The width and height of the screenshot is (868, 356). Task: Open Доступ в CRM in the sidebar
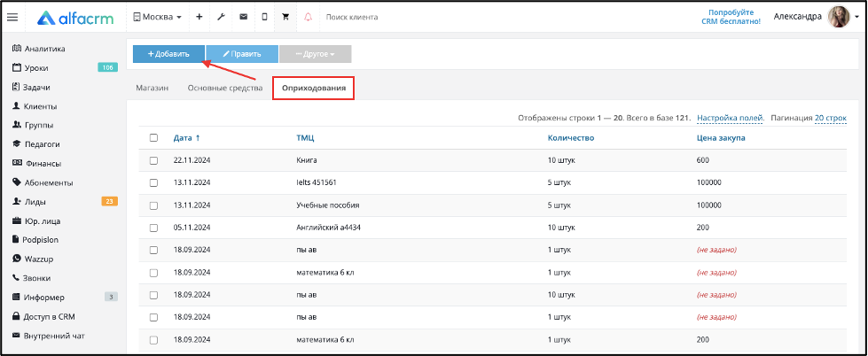tap(43, 317)
